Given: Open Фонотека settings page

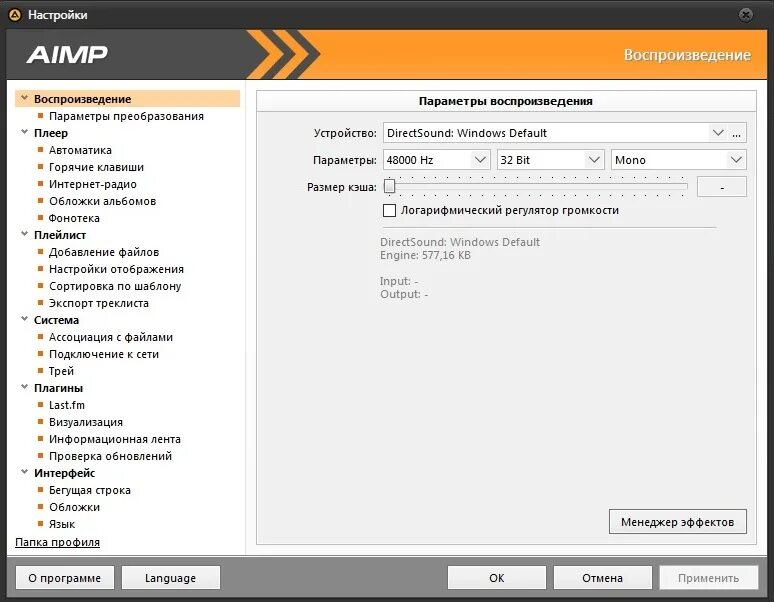Looking at the screenshot, I should pyautogui.click(x=74, y=218).
